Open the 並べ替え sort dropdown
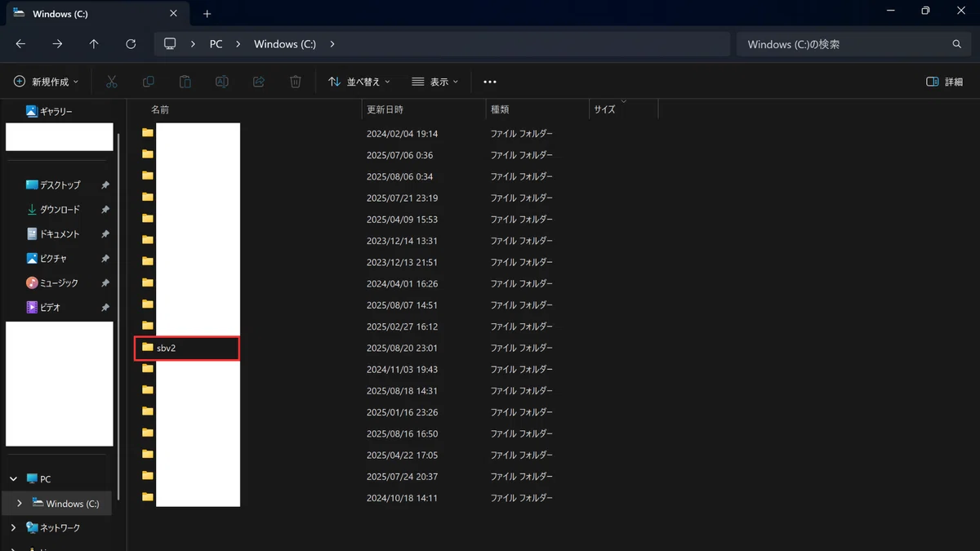This screenshot has height=551, width=980. click(359, 82)
